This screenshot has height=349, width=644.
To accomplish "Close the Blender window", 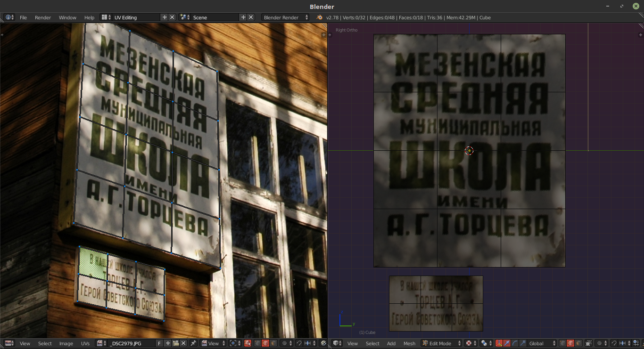I will click(636, 6).
